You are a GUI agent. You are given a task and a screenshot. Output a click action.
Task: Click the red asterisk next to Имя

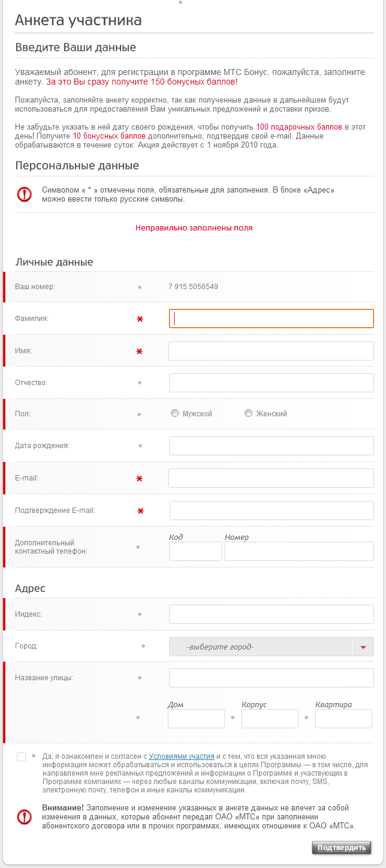pyautogui.click(x=140, y=351)
